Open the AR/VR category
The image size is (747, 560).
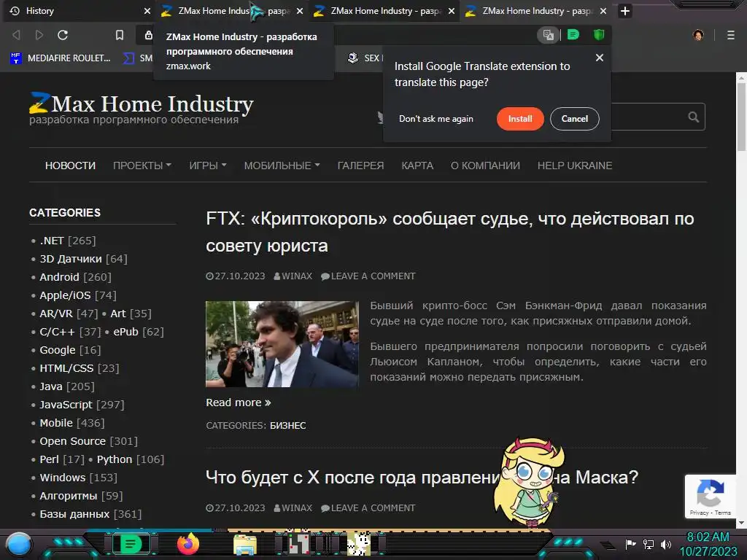coord(55,314)
